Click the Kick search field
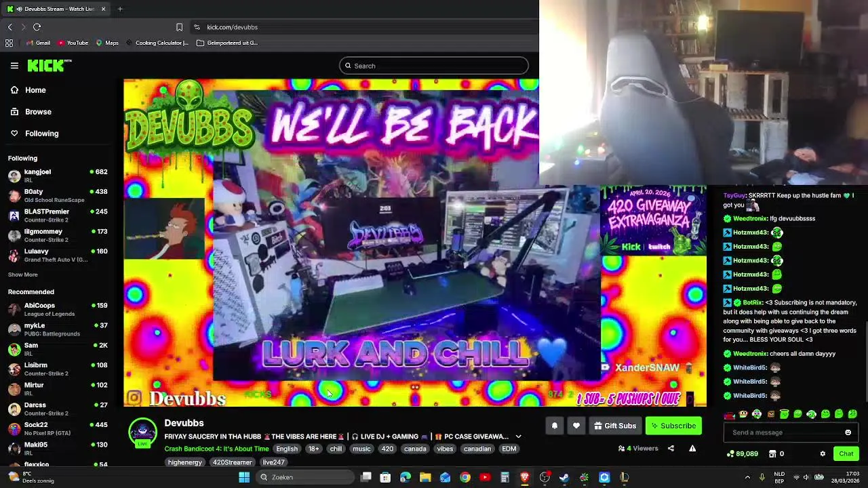The width and height of the screenshot is (868, 488). [434, 66]
